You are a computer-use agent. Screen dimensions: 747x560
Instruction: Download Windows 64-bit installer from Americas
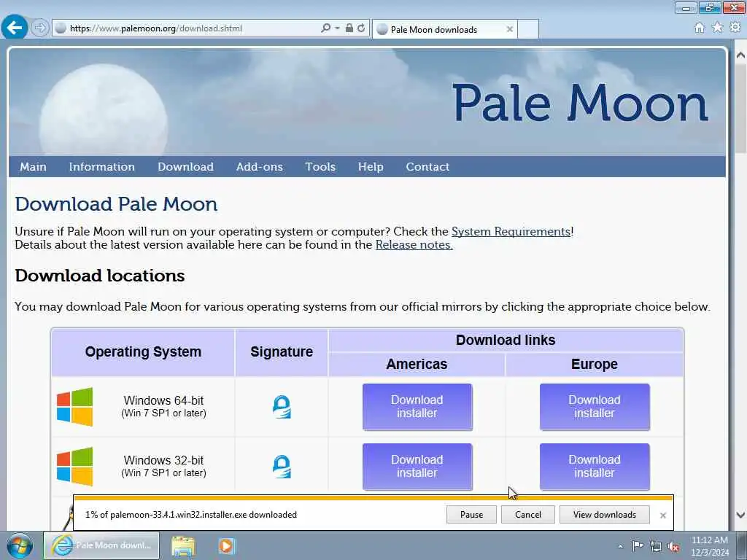coord(417,407)
